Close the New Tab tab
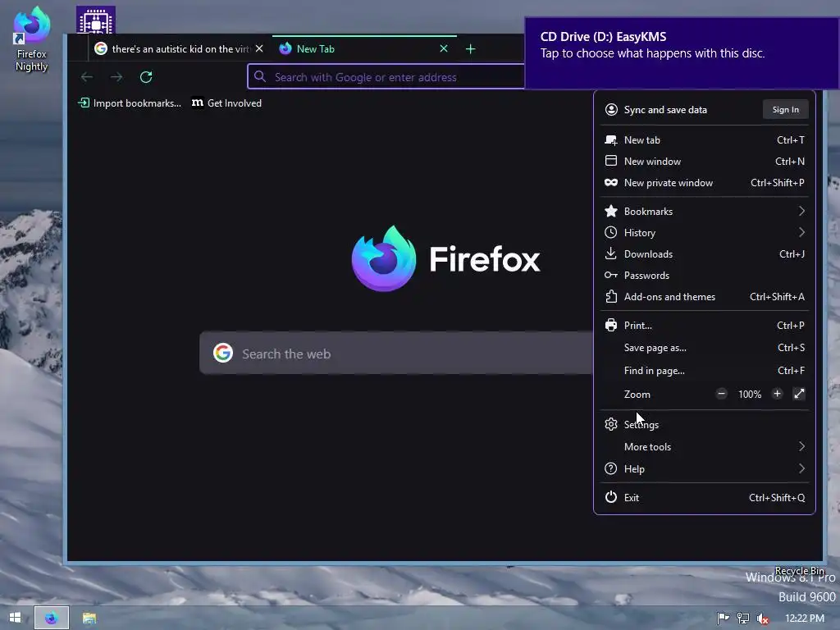This screenshot has width=840, height=630. click(x=444, y=48)
